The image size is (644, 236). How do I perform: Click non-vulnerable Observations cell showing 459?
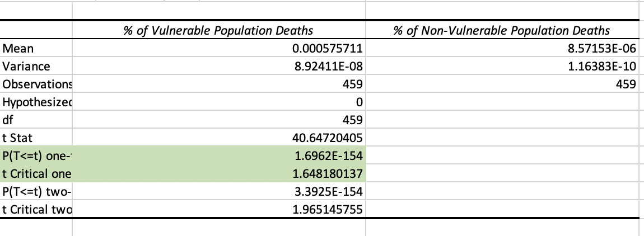pyautogui.click(x=502, y=84)
